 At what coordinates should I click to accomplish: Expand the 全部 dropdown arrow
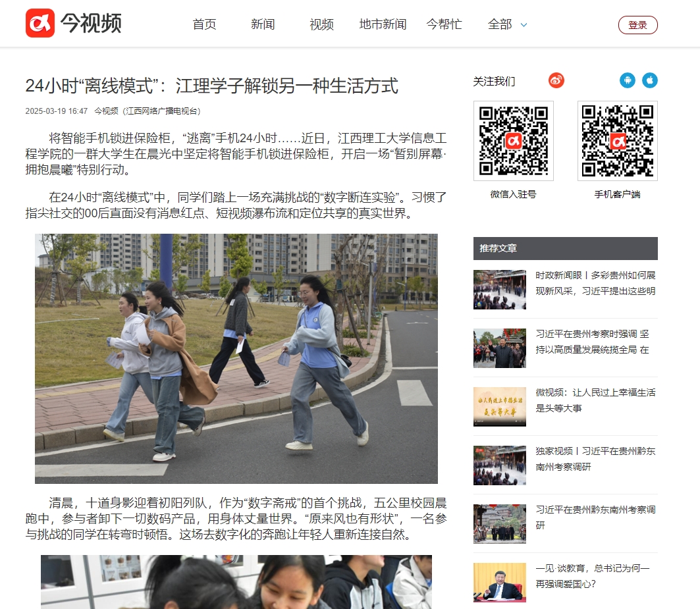(x=524, y=25)
